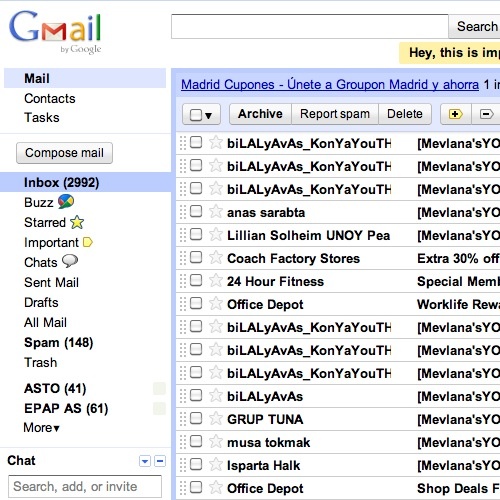Screen dimensions: 500x500
Task: Star the Isparta Halk email
Action: (216, 465)
